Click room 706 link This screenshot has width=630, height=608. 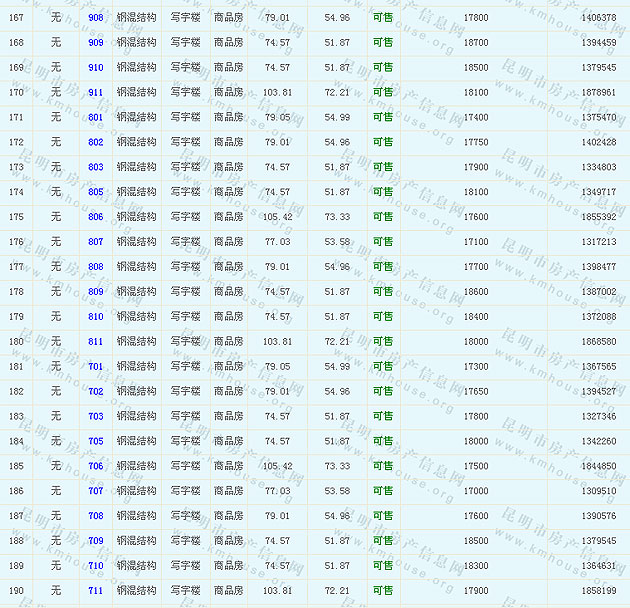pos(95,466)
